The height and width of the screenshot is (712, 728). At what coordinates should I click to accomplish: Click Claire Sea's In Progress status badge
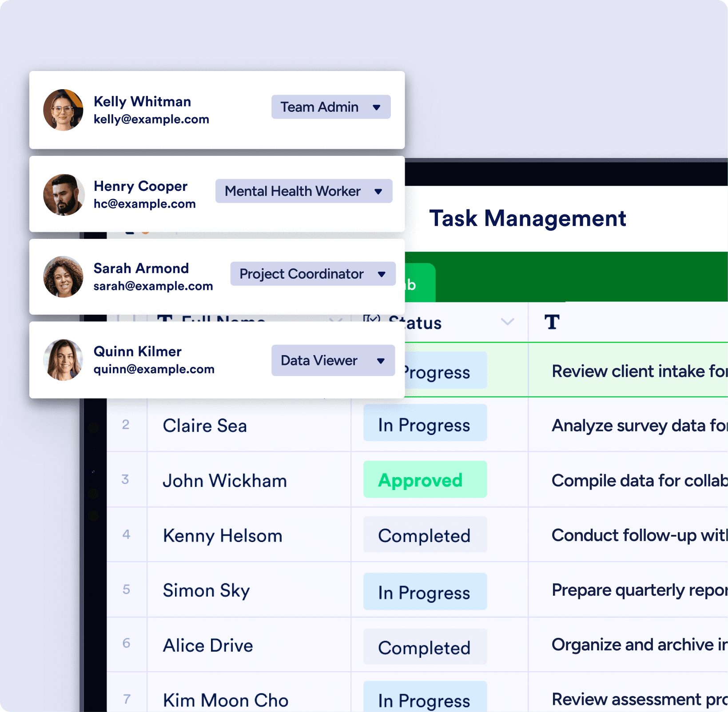425,425
